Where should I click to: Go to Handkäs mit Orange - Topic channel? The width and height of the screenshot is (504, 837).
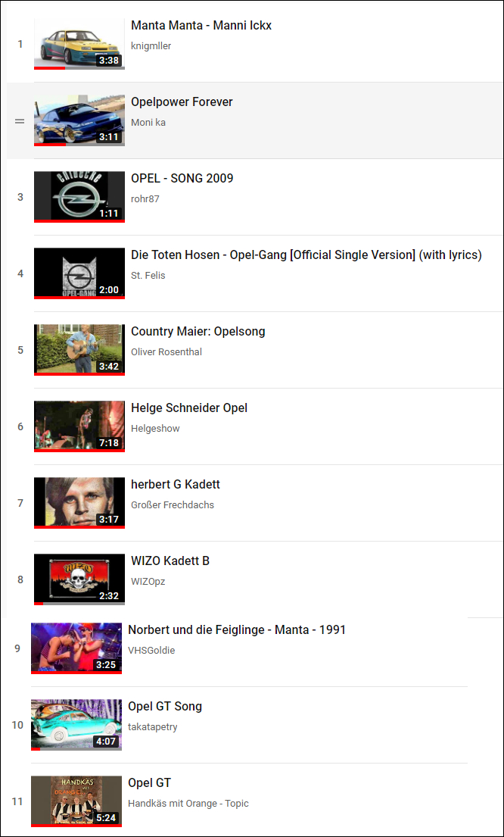[x=188, y=804]
